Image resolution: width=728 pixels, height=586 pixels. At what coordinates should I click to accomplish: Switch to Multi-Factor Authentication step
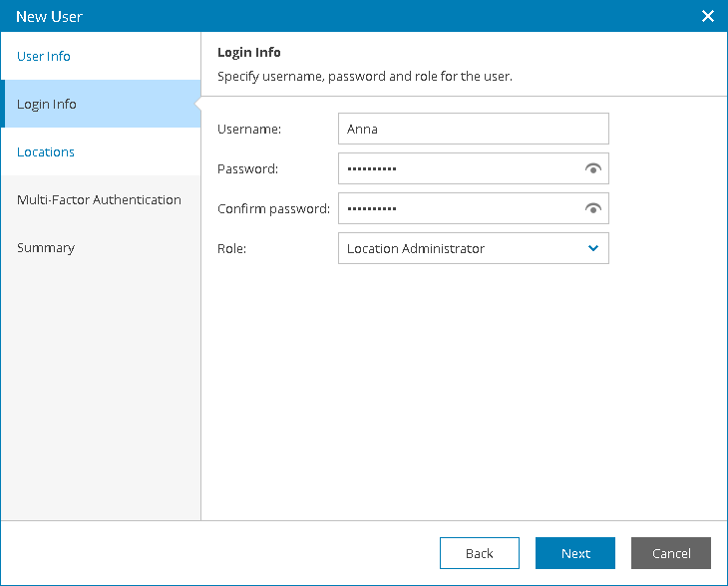[99, 200]
